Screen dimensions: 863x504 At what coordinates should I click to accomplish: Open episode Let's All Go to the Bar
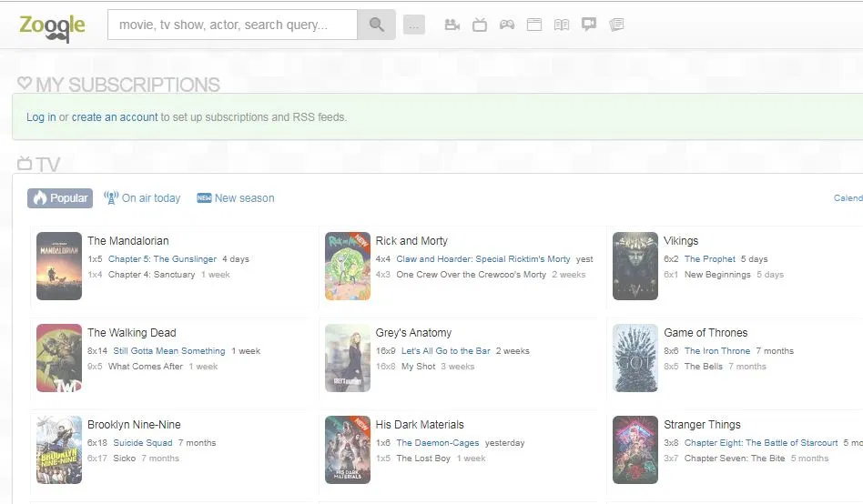tap(446, 351)
